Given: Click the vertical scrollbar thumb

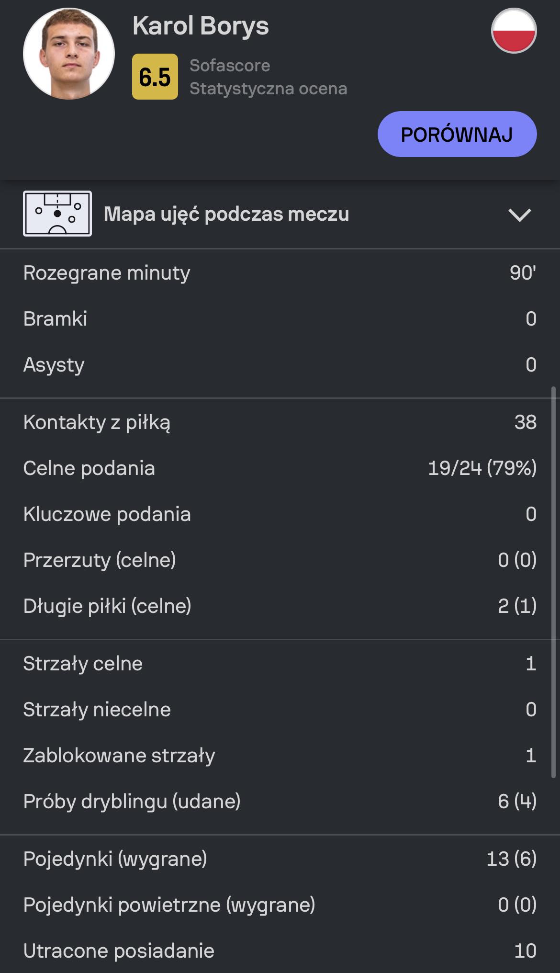Looking at the screenshot, I should pos(554,582).
